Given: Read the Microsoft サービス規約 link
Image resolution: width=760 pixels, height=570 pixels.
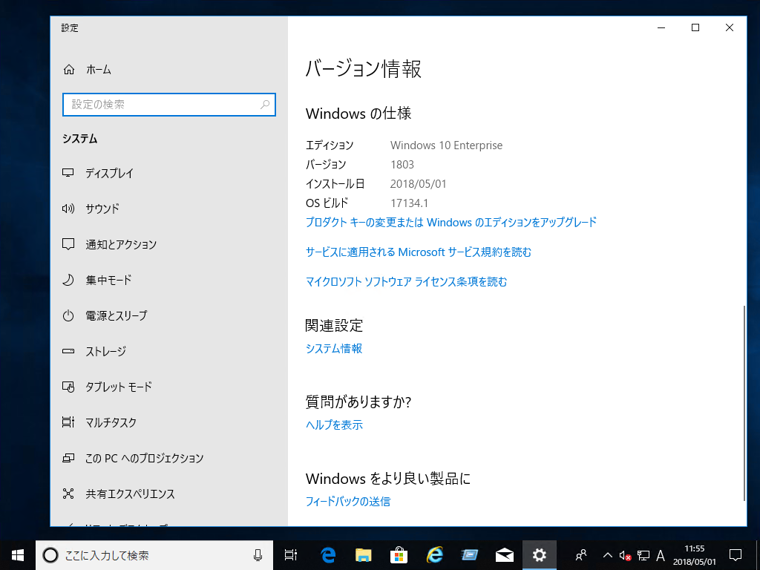Looking at the screenshot, I should tap(418, 252).
